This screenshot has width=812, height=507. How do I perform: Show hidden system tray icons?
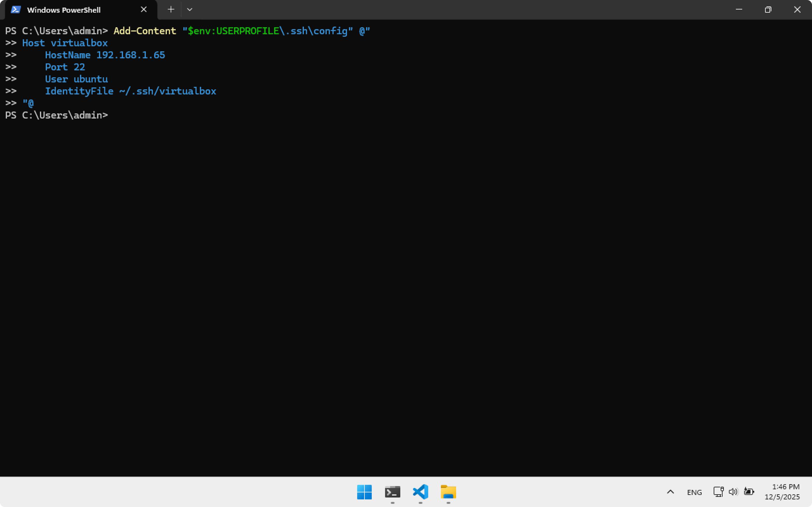click(670, 492)
